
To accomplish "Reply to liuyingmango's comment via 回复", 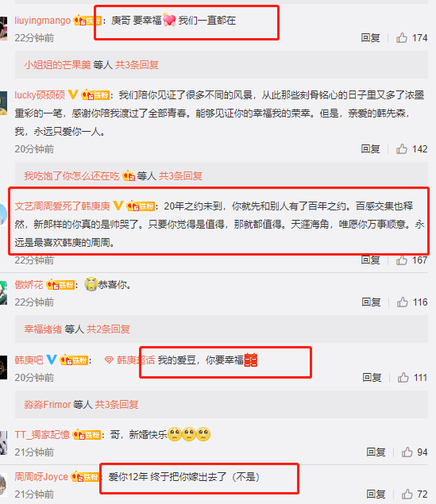I will click(x=370, y=38).
